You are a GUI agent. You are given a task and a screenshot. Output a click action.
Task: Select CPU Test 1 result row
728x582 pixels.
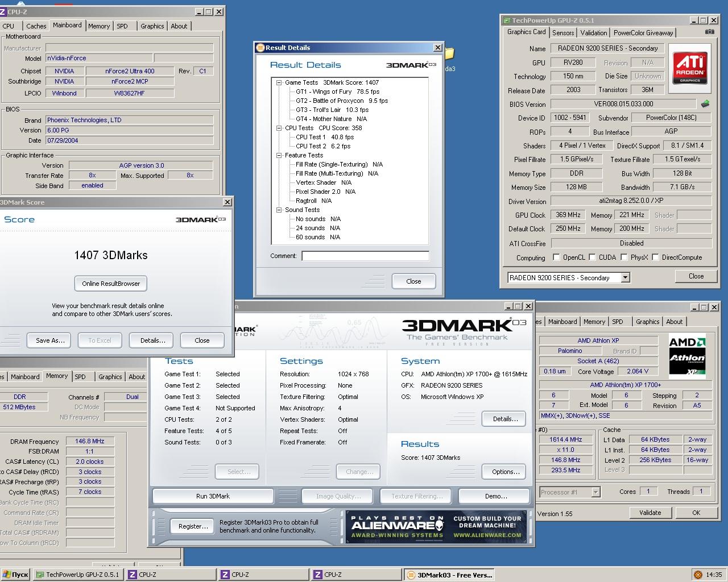(x=324, y=137)
